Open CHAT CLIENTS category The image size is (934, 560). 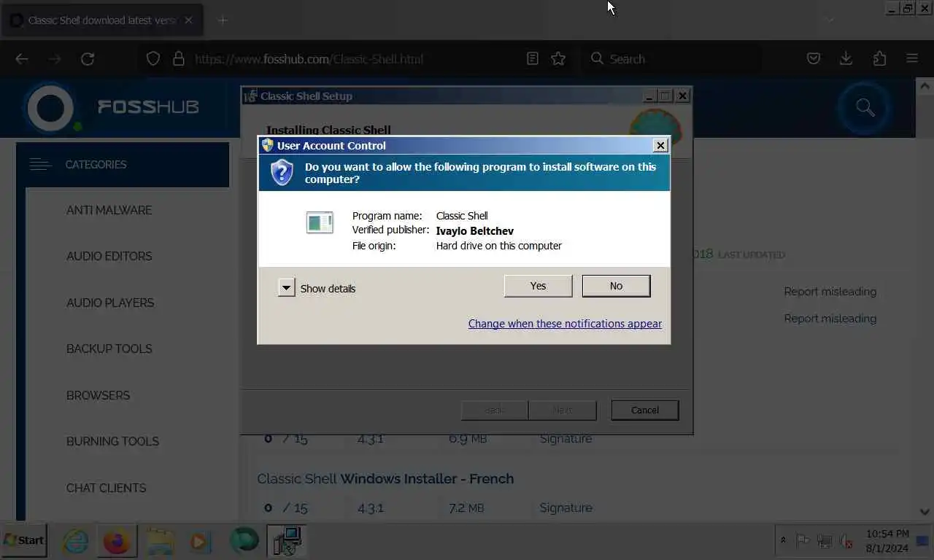coord(106,488)
